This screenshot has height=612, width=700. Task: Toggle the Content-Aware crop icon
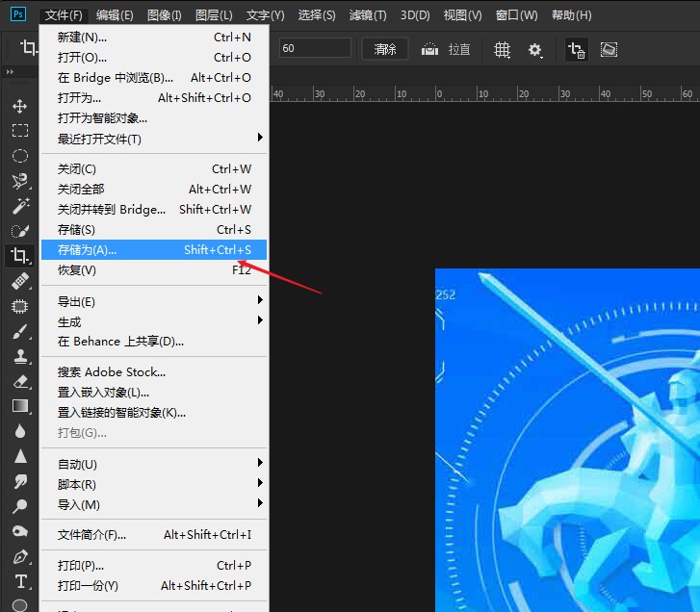coord(609,49)
